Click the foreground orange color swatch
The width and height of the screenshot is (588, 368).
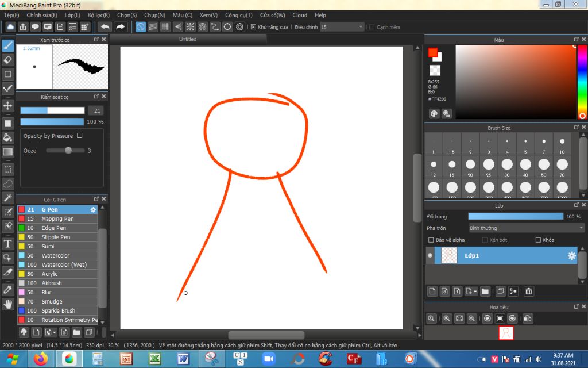click(433, 52)
